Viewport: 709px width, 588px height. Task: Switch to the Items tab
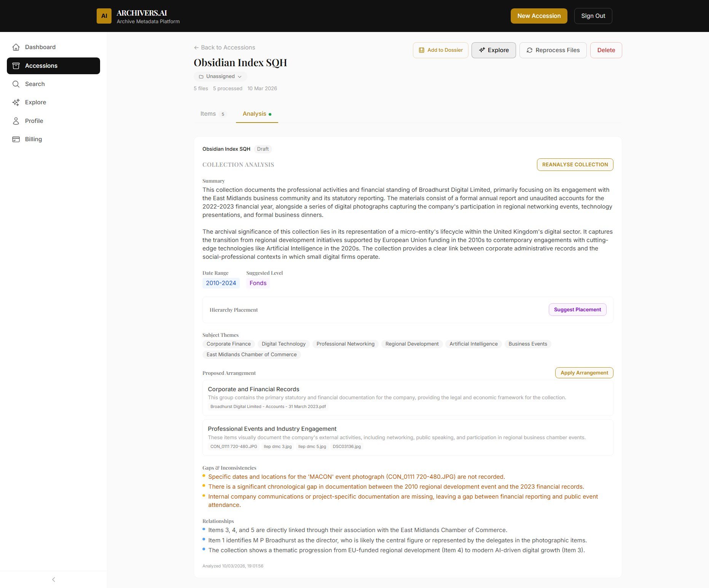(208, 113)
